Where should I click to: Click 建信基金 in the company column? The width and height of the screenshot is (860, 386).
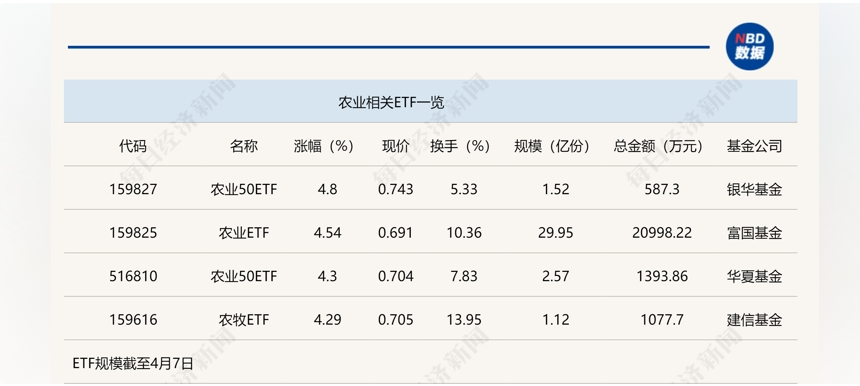(754, 319)
